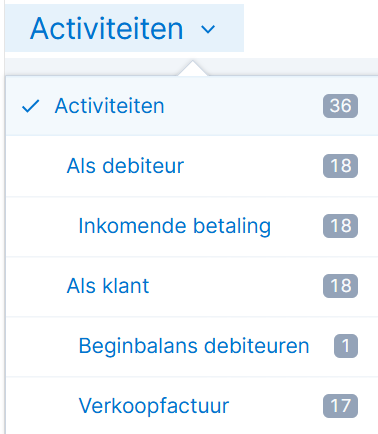
Task: Select the Verkoopfactuur entry
Action: point(192,405)
